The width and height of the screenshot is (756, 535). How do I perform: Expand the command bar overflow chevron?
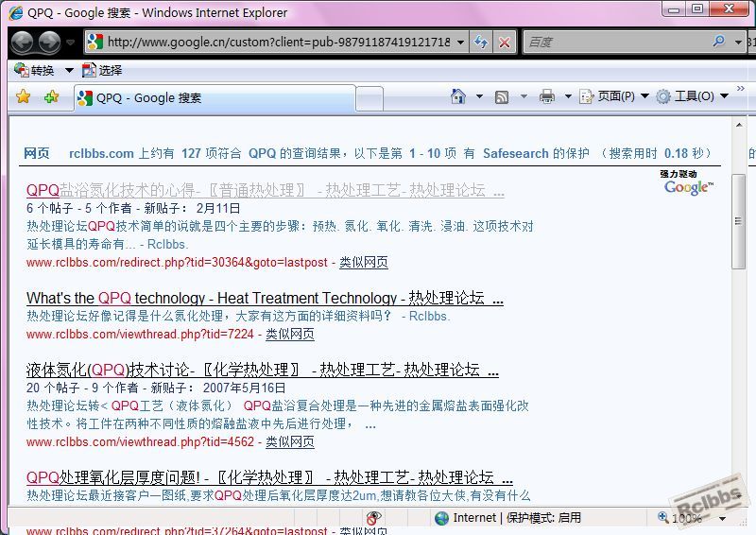click(x=741, y=88)
